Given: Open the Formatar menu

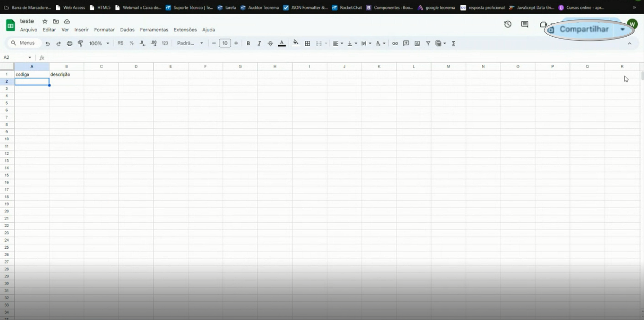Looking at the screenshot, I should (104, 29).
